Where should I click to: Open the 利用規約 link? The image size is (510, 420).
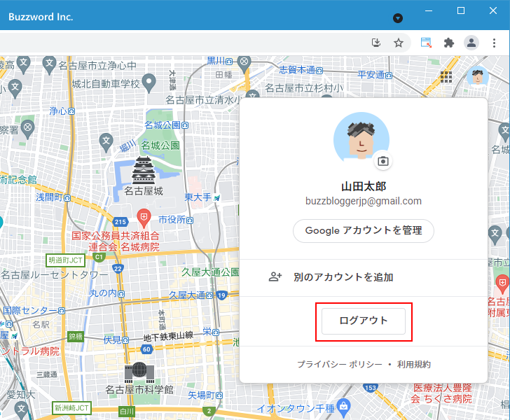414,365
